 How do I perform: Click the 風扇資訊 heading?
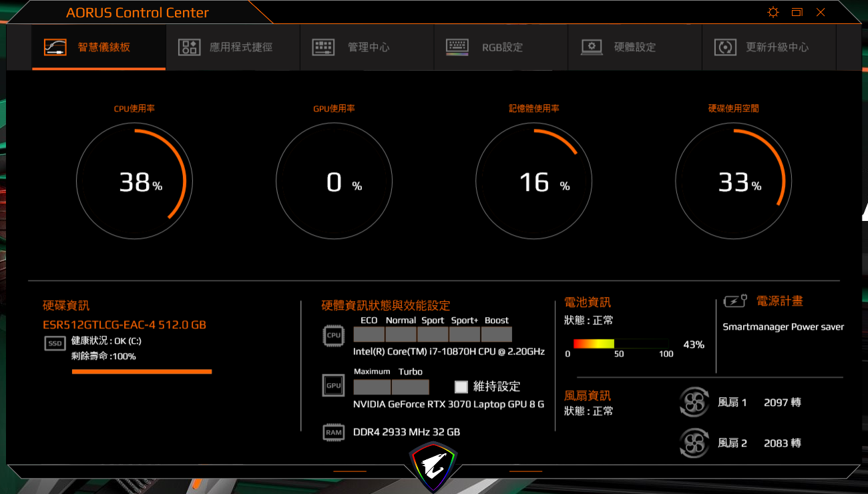point(588,396)
